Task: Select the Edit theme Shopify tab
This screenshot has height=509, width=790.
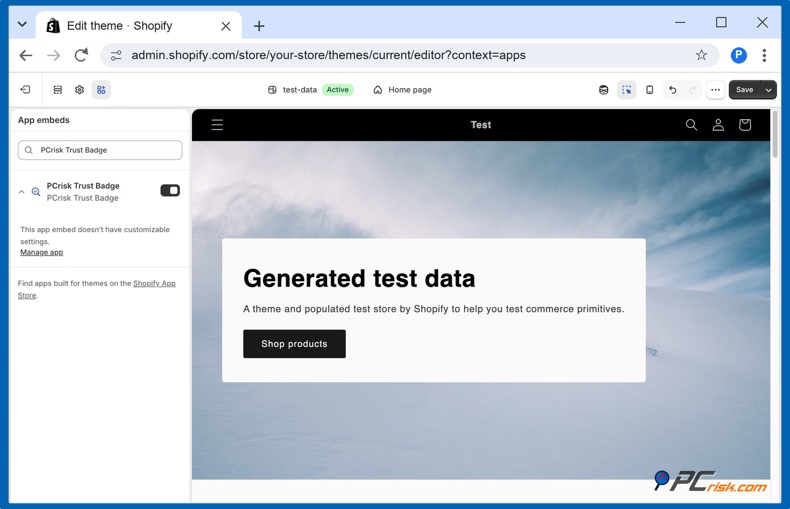Action: (139, 26)
